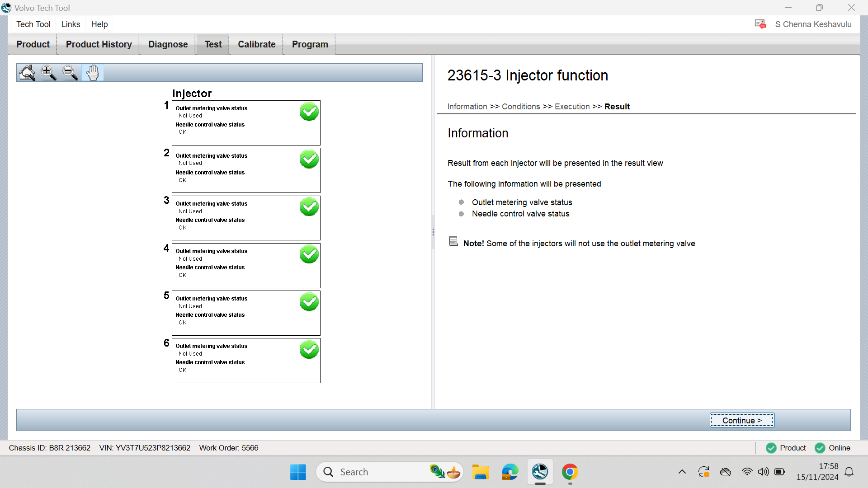Screen dimensions: 868x488
Task: Click the note document icon
Action: point(453,241)
